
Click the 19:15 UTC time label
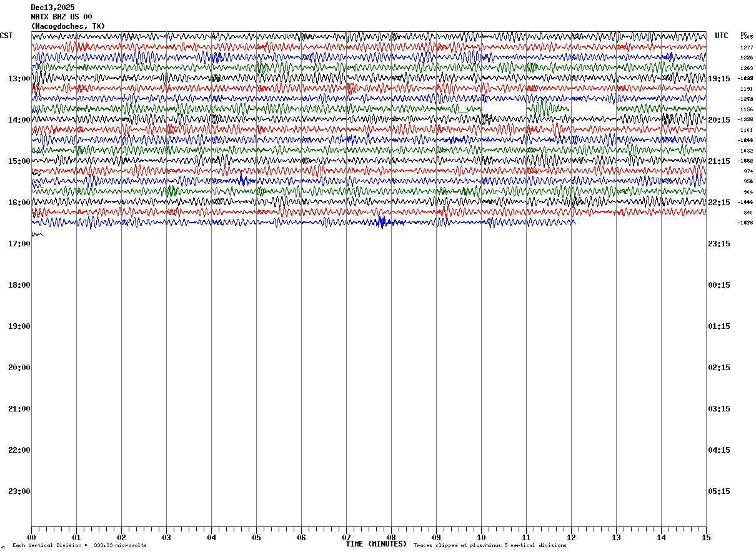[719, 79]
